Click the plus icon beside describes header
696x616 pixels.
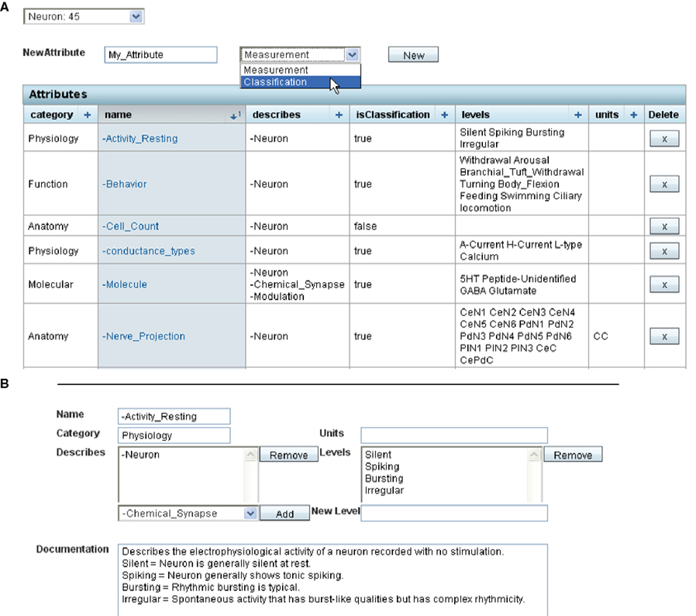click(339, 115)
